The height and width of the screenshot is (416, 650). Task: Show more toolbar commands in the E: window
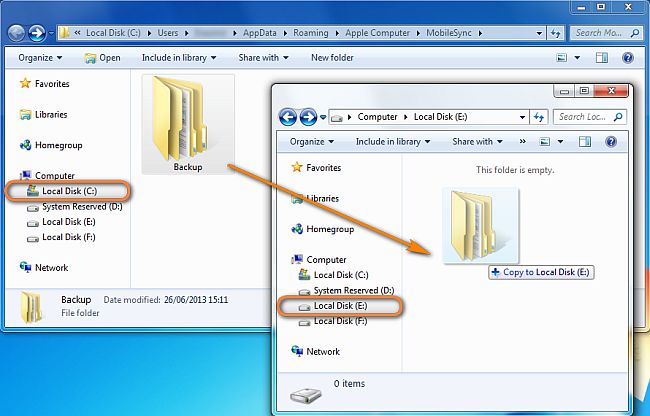tap(522, 142)
